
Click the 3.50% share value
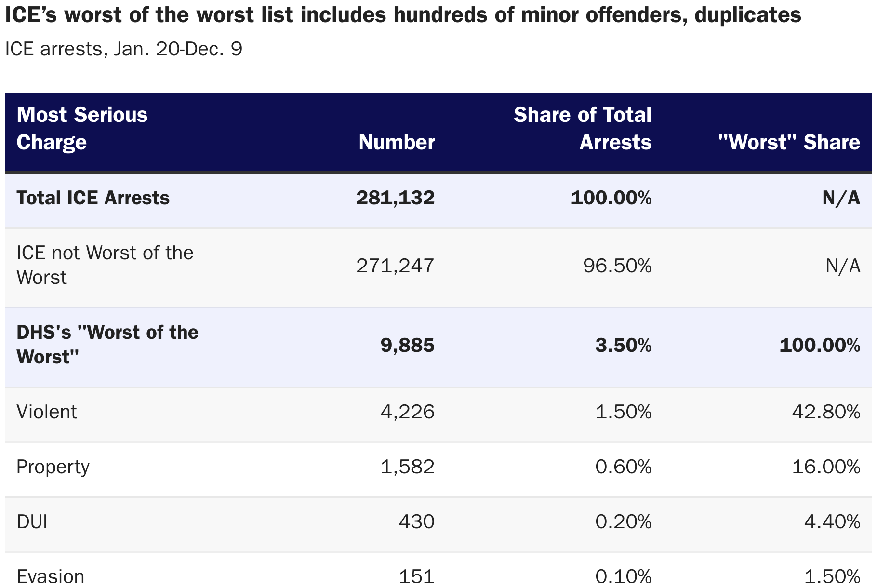point(624,345)
